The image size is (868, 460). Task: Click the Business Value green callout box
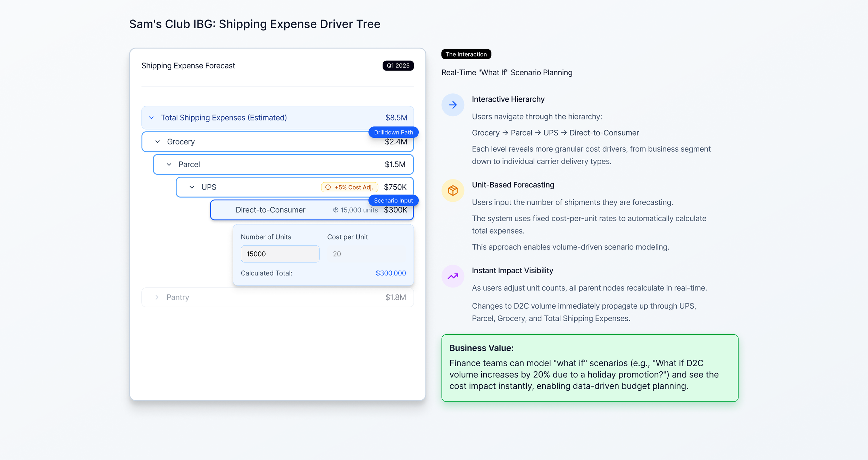(x=590, y=368)
